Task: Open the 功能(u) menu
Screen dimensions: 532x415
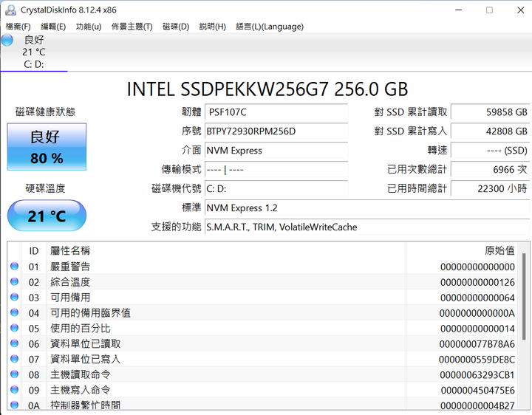Action: [89, 27]
